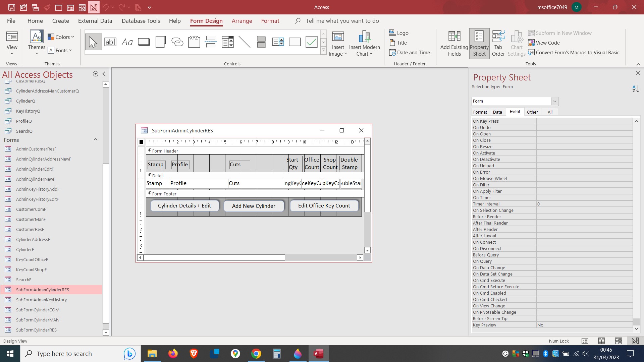Click the Add New Cylinder button
Screen dimensions: 644x362
254,205
